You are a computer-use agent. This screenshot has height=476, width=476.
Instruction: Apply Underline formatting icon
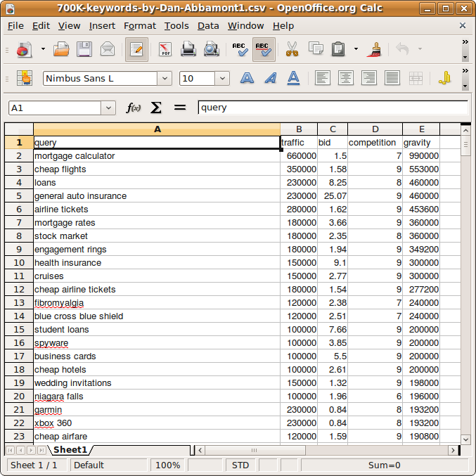(293, 78)
